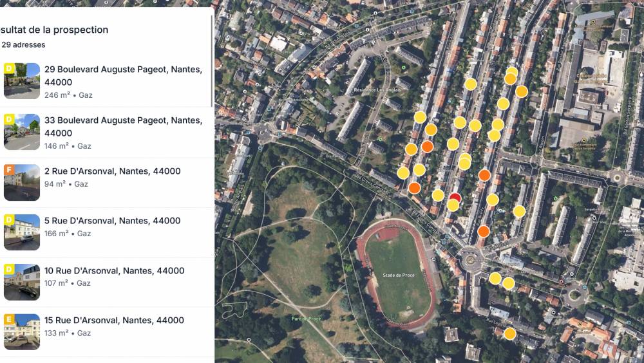Open the 33 Boulevard Auguste Pageot address
This screenshot has height=363, width=644.
click(106, 133)
